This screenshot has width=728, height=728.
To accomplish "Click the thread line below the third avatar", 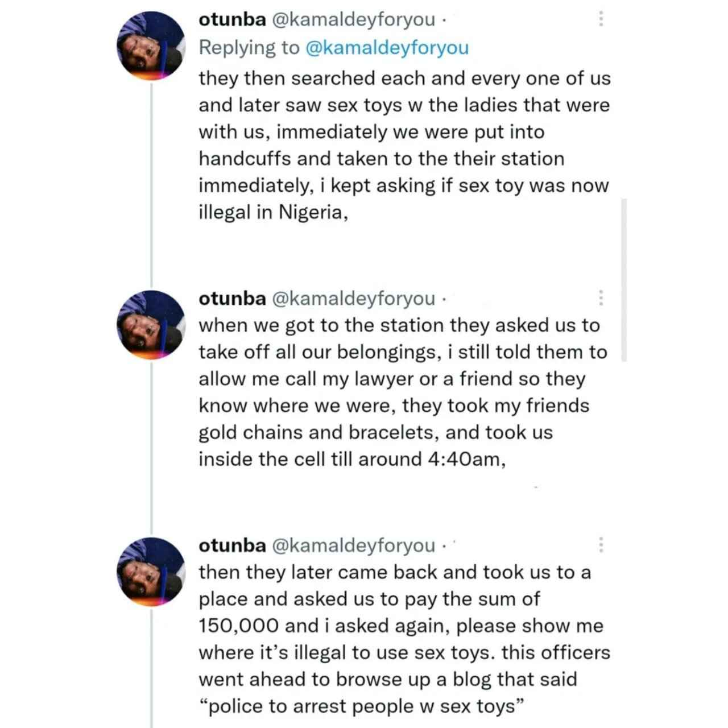I will pos(151,668).
